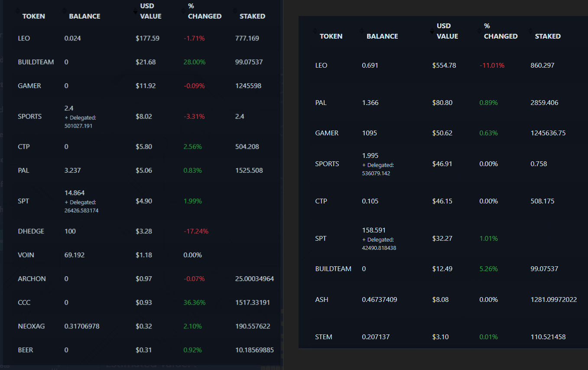The width and height of the screenshot is (588, 370).
Task: Sort right table by USD VALUE header
Action: pos(447,31)
